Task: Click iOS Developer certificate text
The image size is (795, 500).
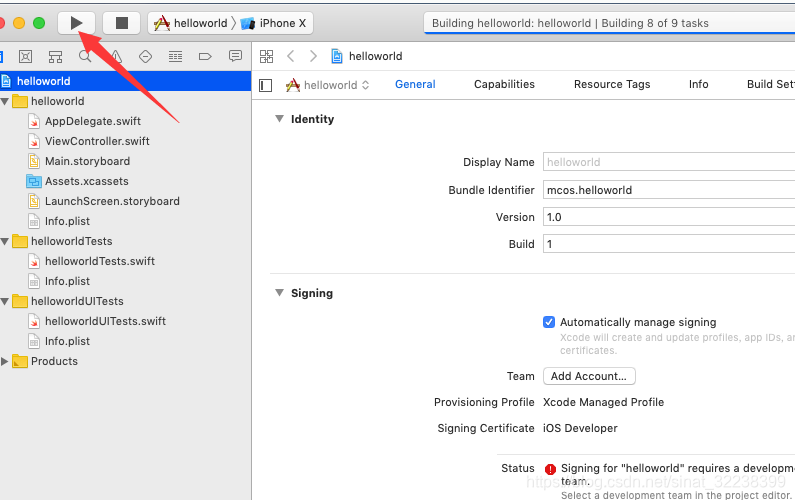Action: click(x=580, y=428)
